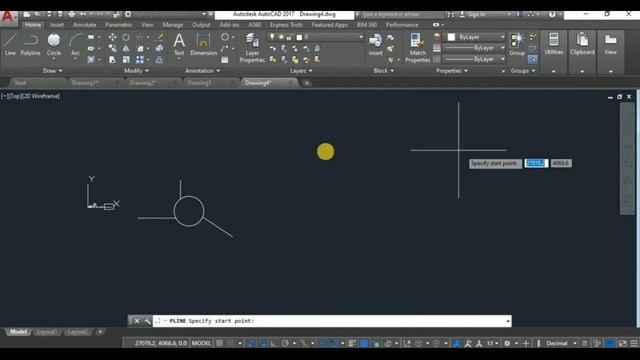The height and width of the screenshot is (360, 640).
Task: Select the Array tool
Action: 140,60
